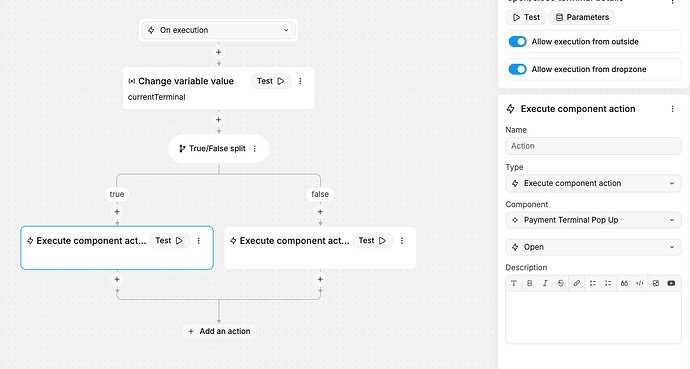Image resolution: width=690 pixels, height=369 pixels.
Task: Apply text style in description toolbar
Action: 514,283
